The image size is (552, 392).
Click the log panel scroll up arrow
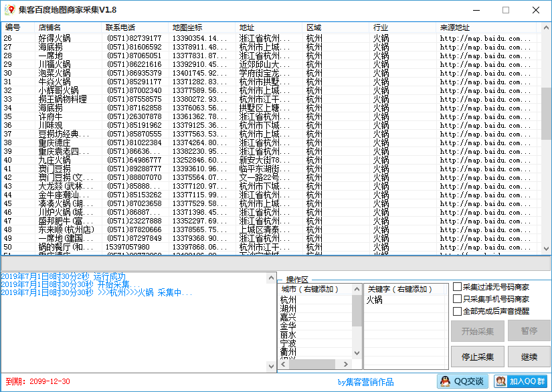271,278
